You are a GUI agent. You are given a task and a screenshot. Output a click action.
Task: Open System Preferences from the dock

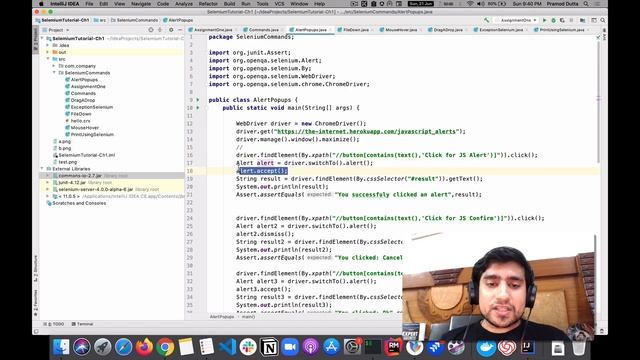click(x=352, y=347)
